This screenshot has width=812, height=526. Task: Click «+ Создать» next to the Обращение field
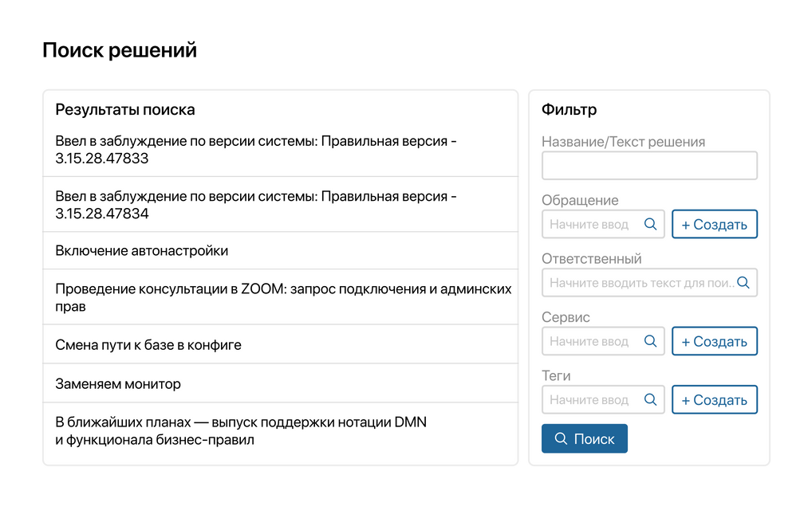point(715,224)
